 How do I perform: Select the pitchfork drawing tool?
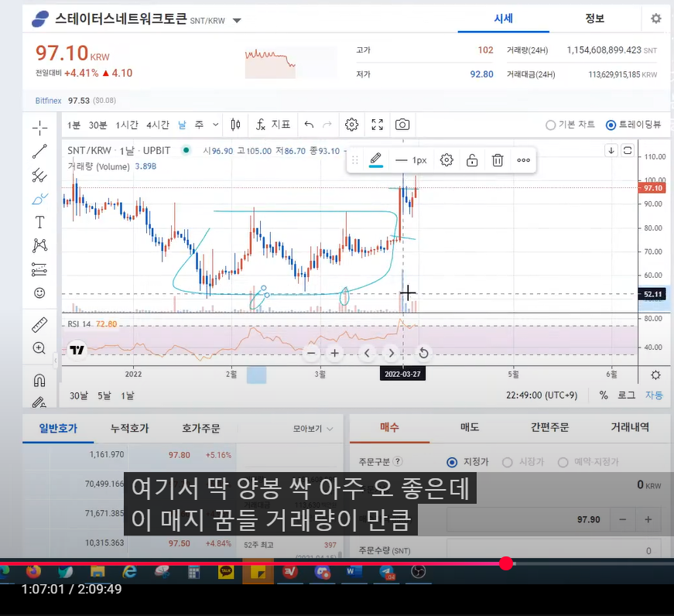coord(39,175)
